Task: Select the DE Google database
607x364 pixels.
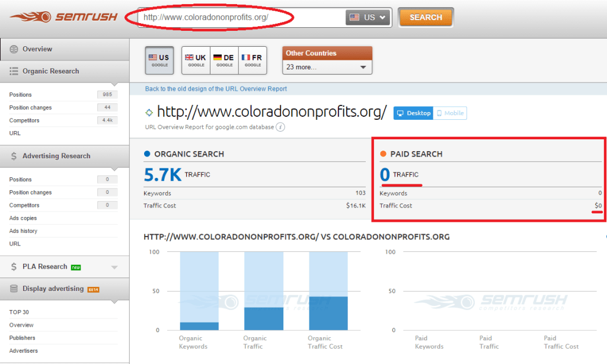Action: pos(225,60)
